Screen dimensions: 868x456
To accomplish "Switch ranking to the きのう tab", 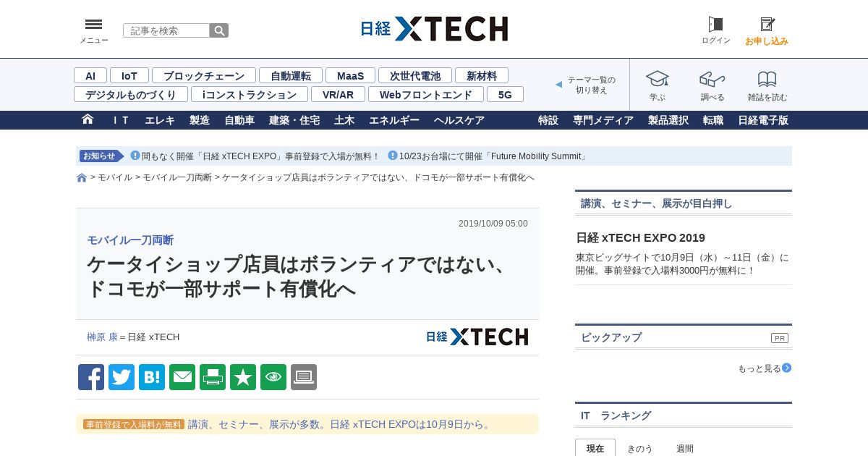I will 639,448.
